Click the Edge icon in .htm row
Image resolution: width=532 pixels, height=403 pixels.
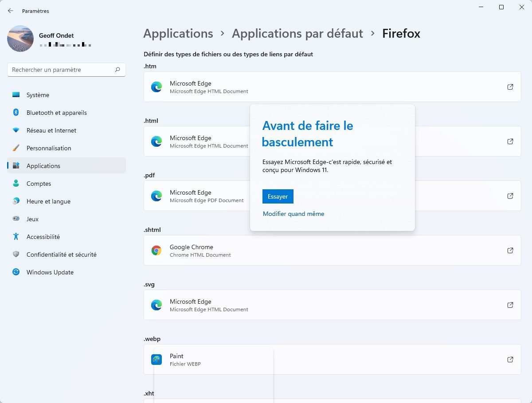coord(156,87)
